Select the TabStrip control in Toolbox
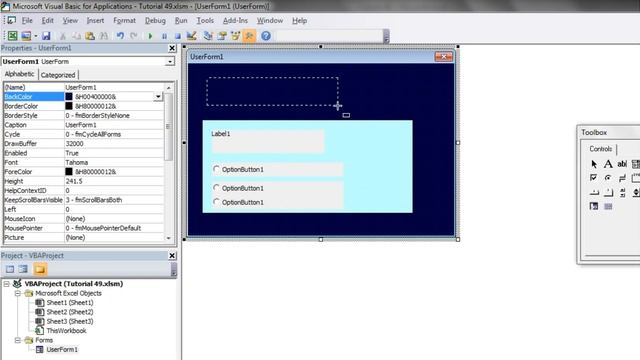This screenshot has width=640, height=360. point(594,192)
